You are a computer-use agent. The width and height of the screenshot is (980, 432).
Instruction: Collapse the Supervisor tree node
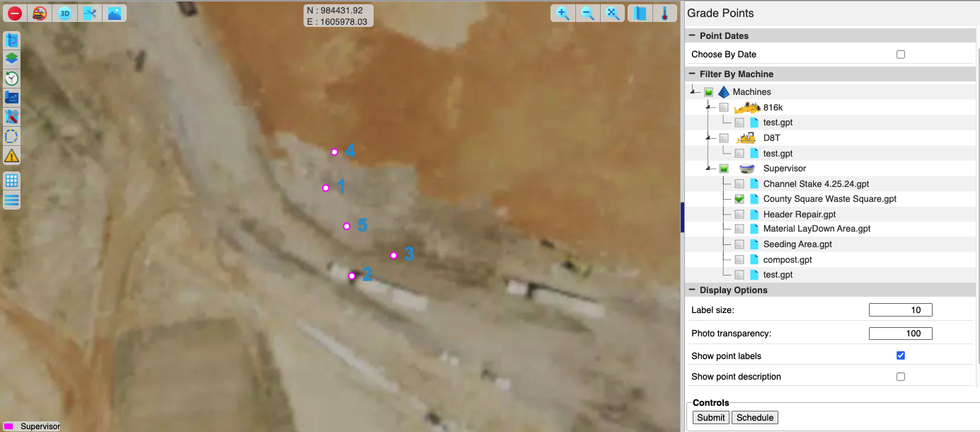710,169
